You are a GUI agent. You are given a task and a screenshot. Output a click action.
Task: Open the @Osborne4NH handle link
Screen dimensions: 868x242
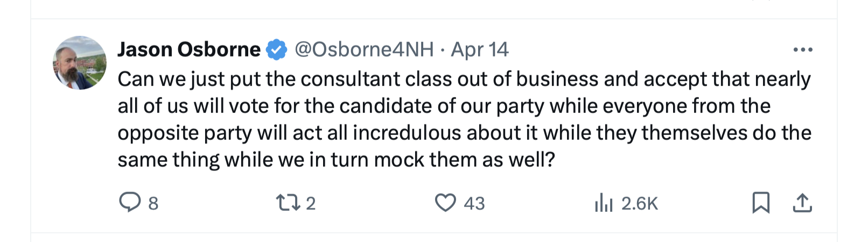(x=364, y=49)
